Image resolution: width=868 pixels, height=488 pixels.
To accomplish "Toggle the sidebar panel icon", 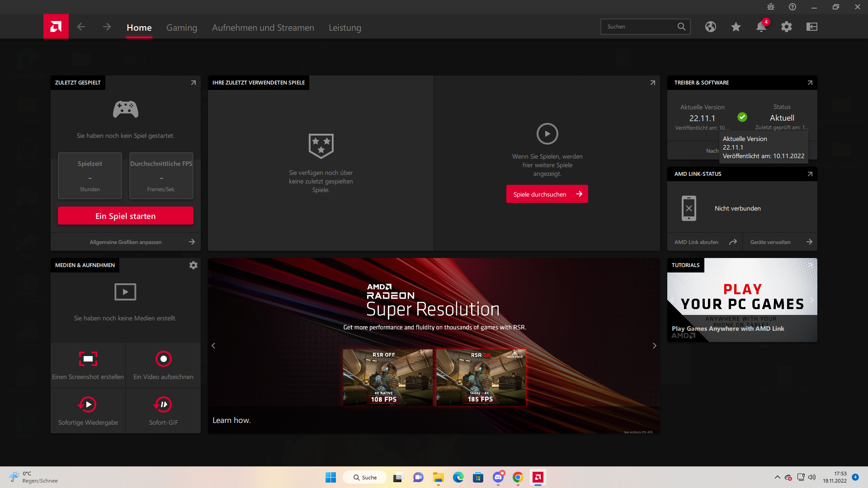I will click(811, 27).
